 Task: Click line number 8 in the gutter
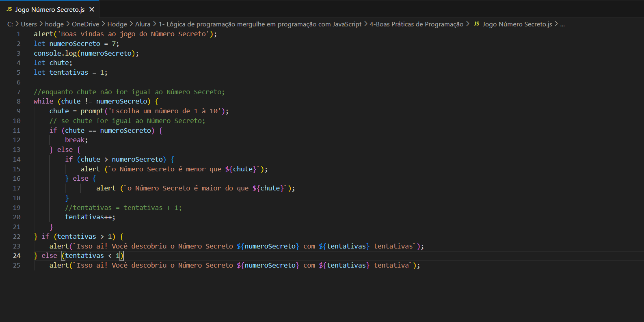[x=18, y=102]
